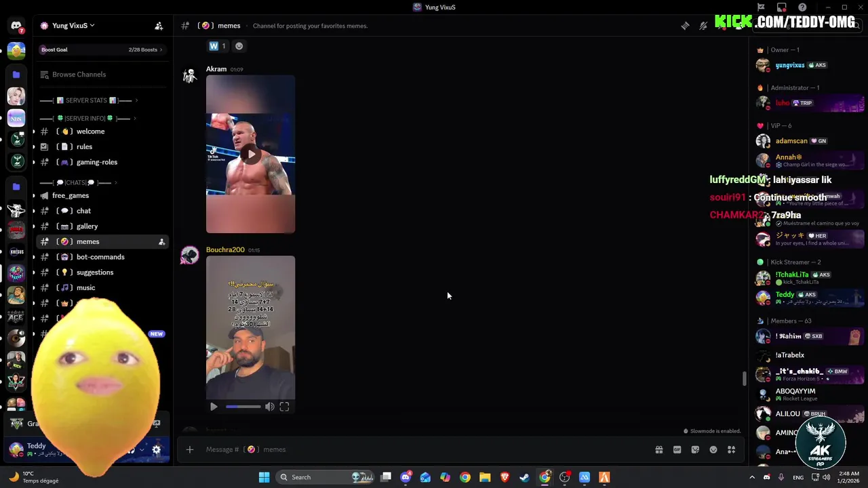Open Boost Goal 2/28 Boosts bar
Screen dimensions: 868x488
tap(102, 49)
